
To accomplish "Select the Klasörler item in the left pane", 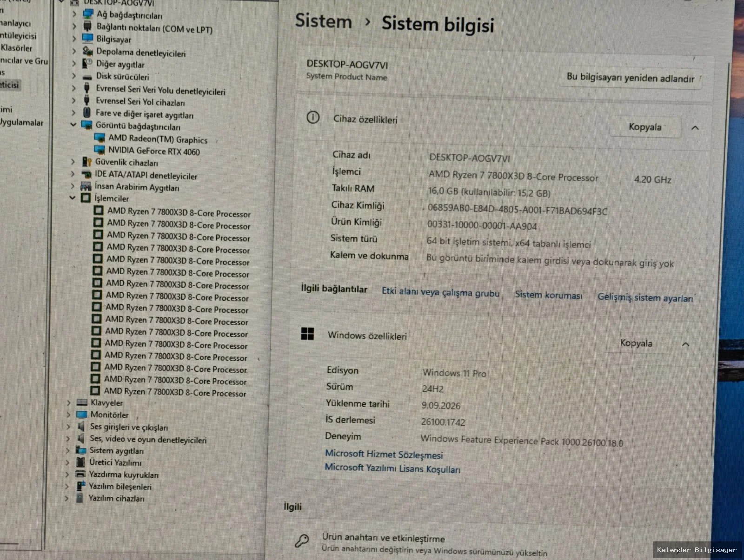I will point(17,48).
